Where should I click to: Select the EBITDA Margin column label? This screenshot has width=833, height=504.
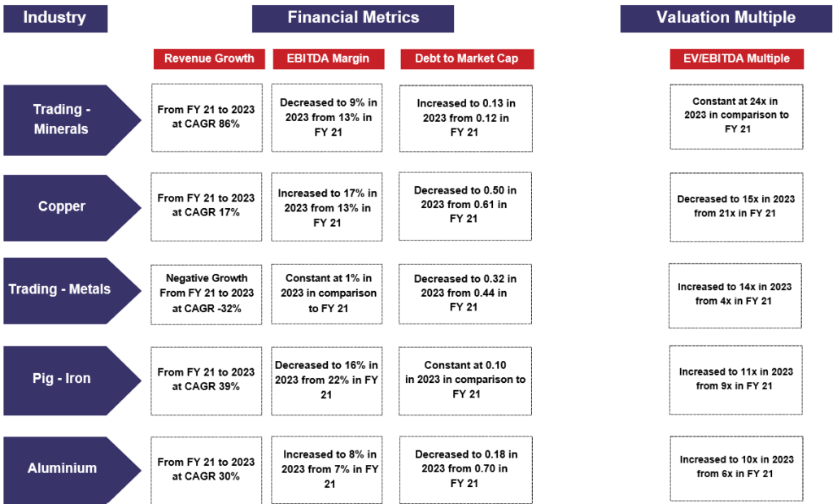[327, 59]
